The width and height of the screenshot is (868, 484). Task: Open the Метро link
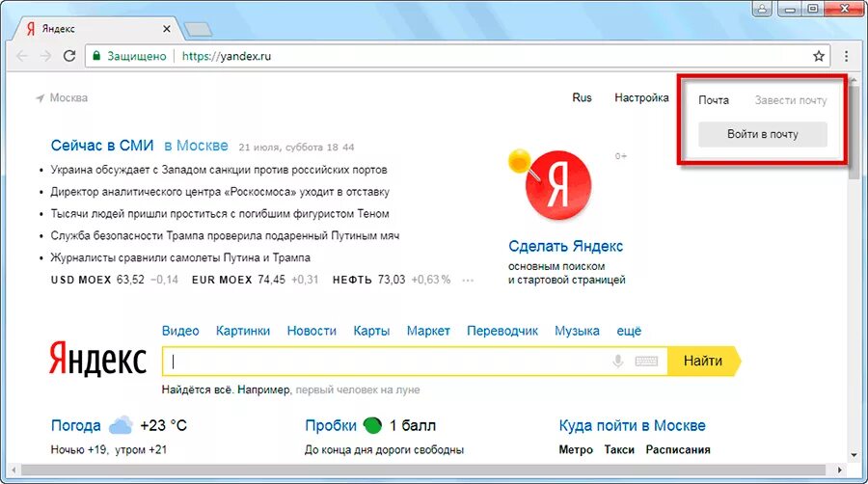tap(576, 449)
